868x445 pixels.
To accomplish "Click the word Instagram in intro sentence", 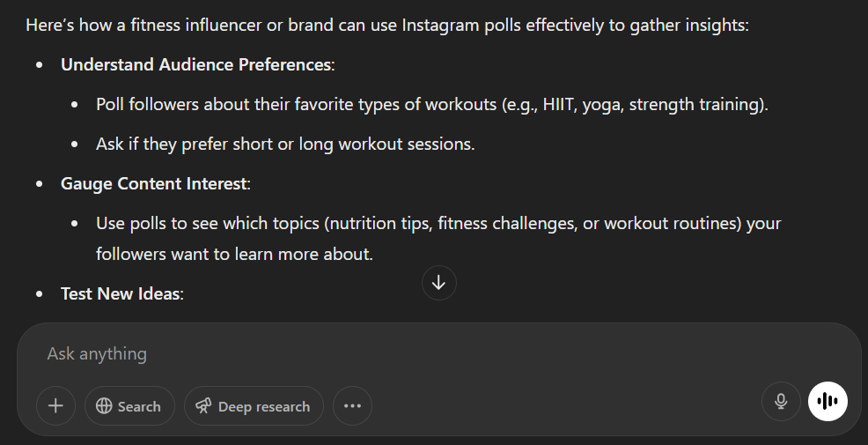I will [x=440, y=26].
